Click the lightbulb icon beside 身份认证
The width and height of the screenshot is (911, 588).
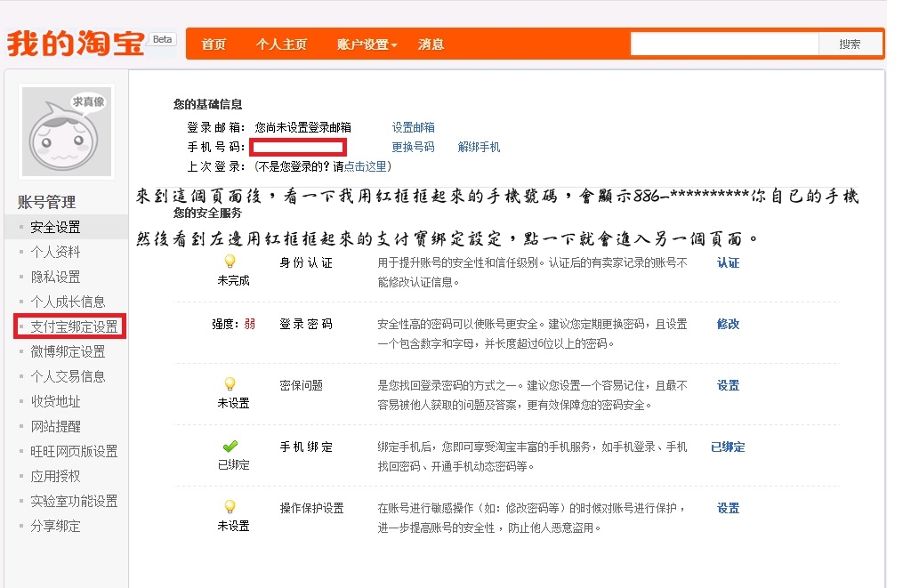pyautogui.click(x=230, y=262)
